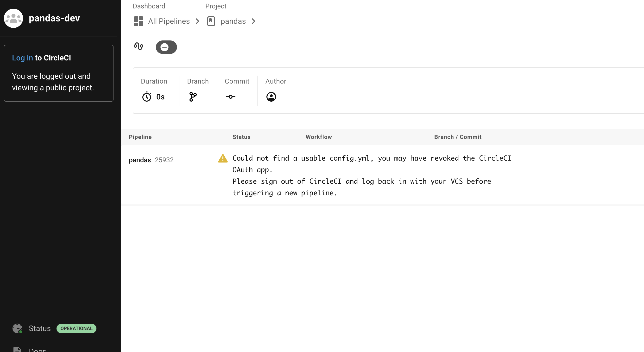Open the All Pipelines breadcrumb

point(169,21)
